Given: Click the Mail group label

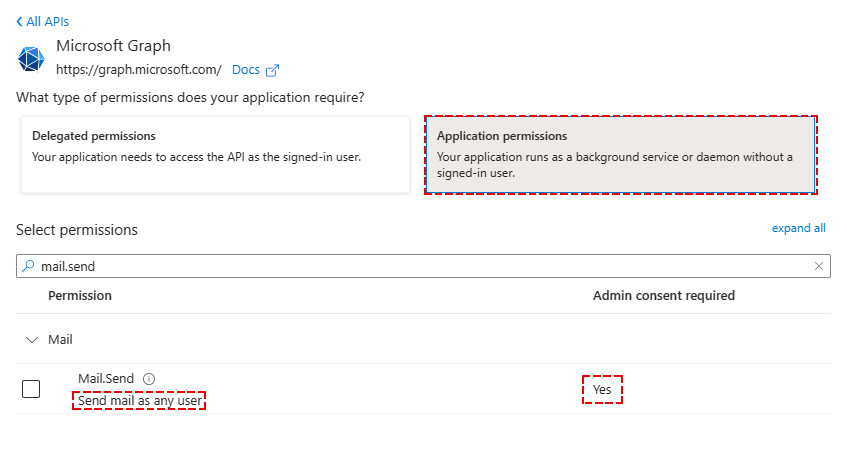Looking at the screenshot, I should tap(60, 340).
